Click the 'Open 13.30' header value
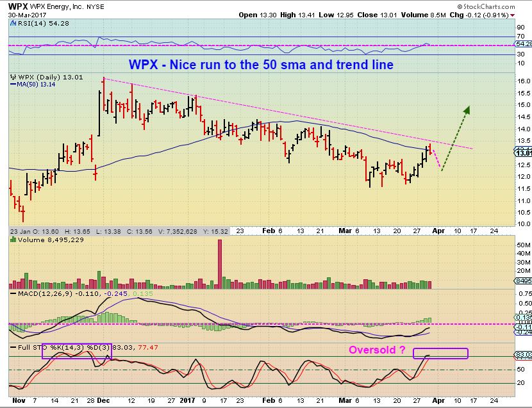 pyautogui.click(x=258, y=15)
